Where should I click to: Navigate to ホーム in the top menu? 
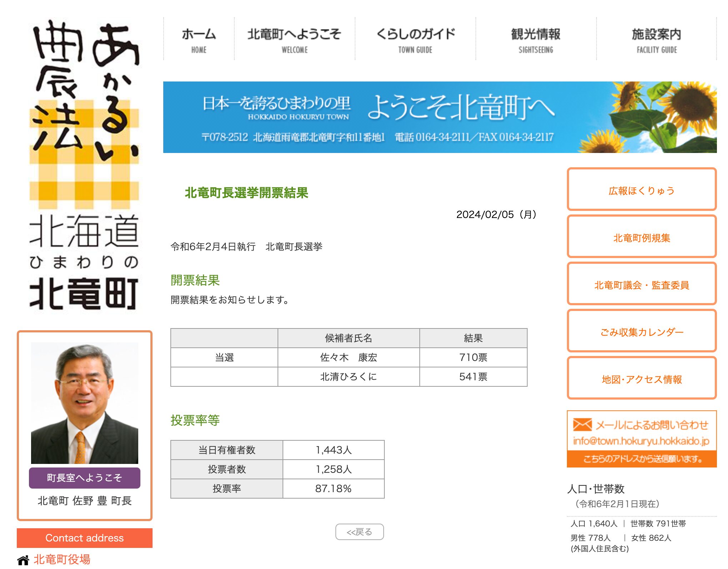pos(199,39)
